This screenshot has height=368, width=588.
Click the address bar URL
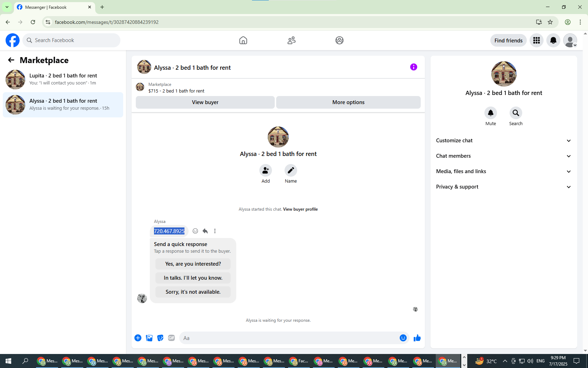click(x=107, y=22)
